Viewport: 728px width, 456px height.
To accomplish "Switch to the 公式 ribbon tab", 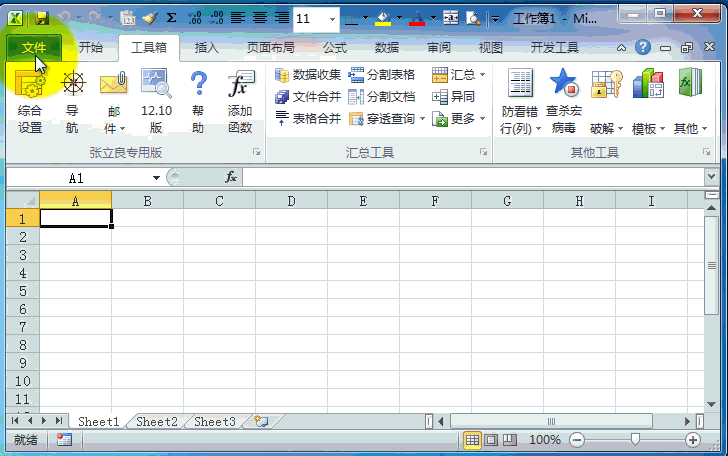I will coord(334,47).
